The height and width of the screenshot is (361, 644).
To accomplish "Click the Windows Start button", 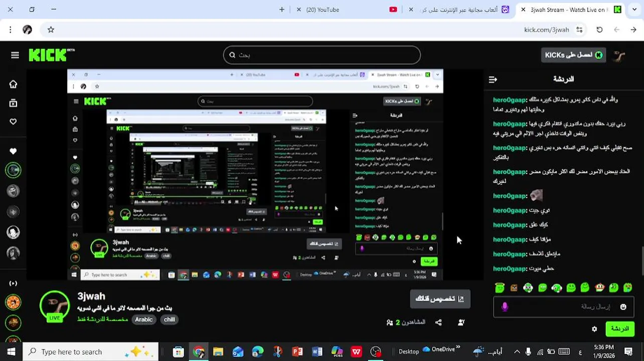I will pos(11,351).
